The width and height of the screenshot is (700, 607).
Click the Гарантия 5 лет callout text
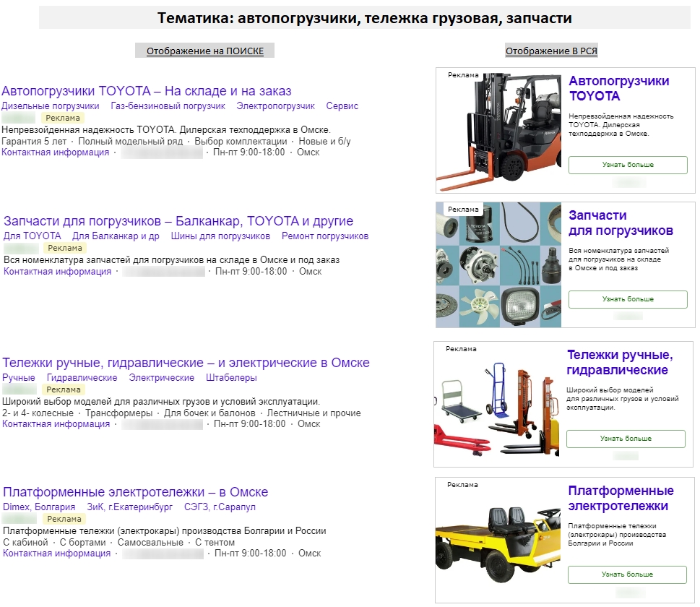[34, 141]
